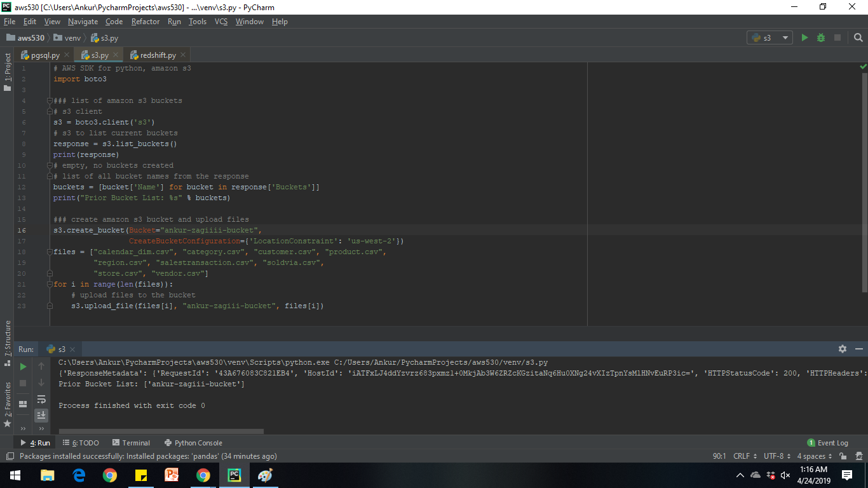Expand run configuration s3 dropdown
The width and height of the screenshot is (868, 488).
770,37
